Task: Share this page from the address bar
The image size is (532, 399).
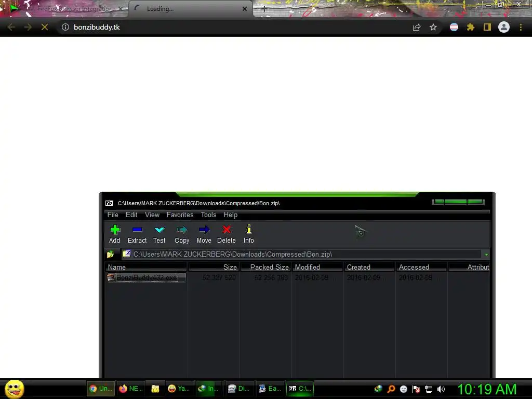Action: coord(417,27)
